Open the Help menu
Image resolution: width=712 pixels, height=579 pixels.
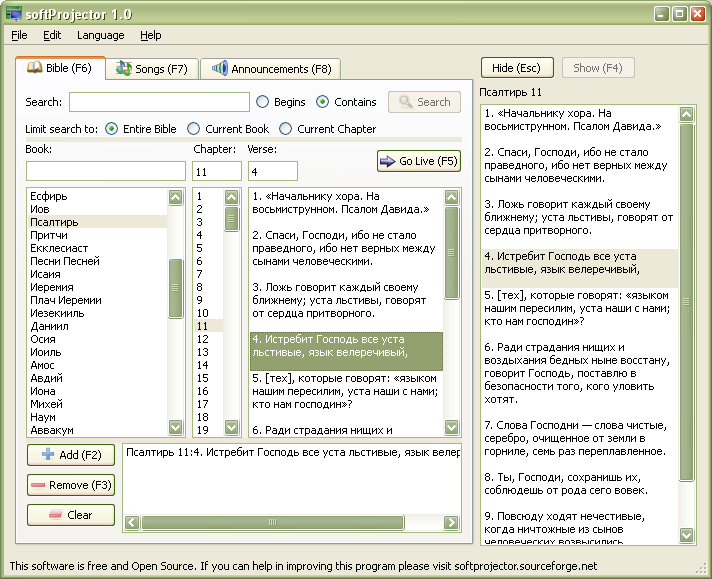[x=151, y=35]
